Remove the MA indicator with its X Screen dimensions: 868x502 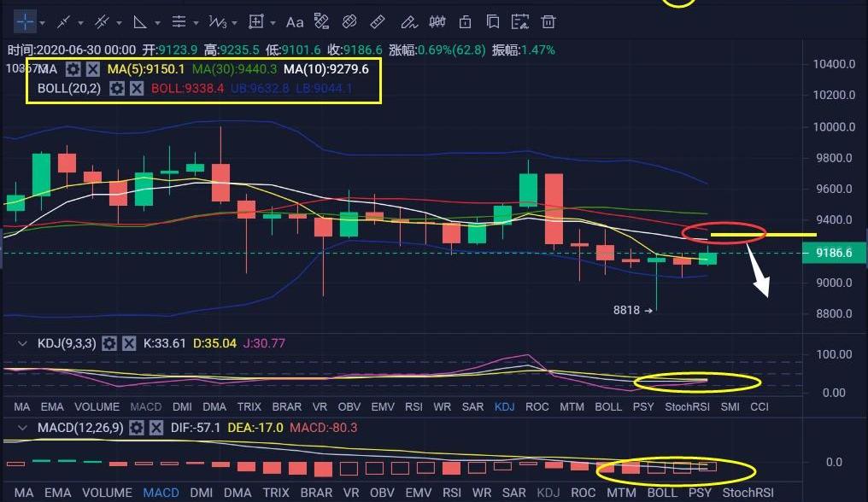tap(93, 69)
